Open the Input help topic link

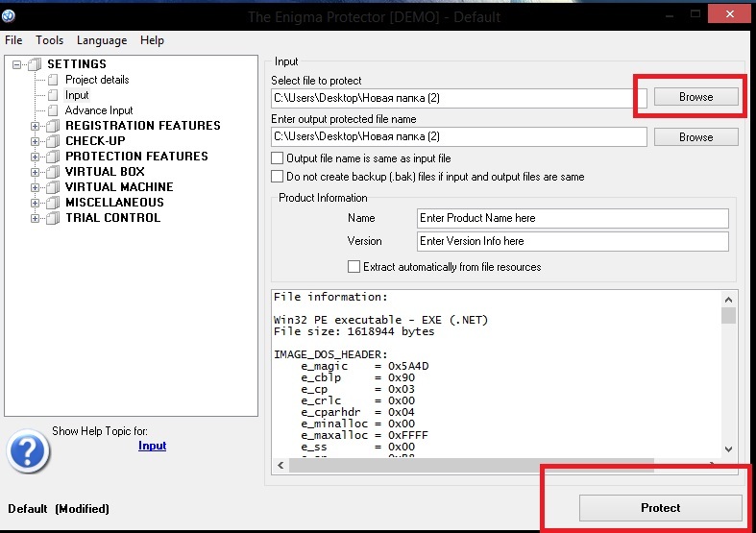pos(153,446)
